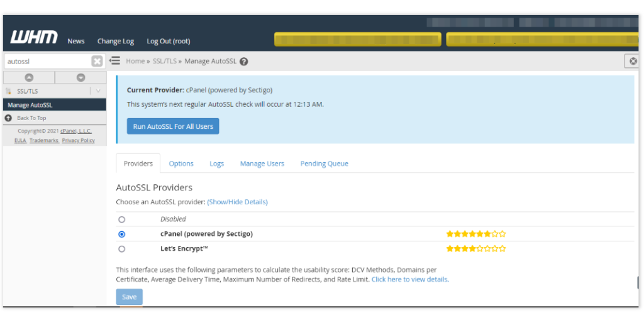
Task: Click the down arrow button in sidebar
Action: (80, 77)
